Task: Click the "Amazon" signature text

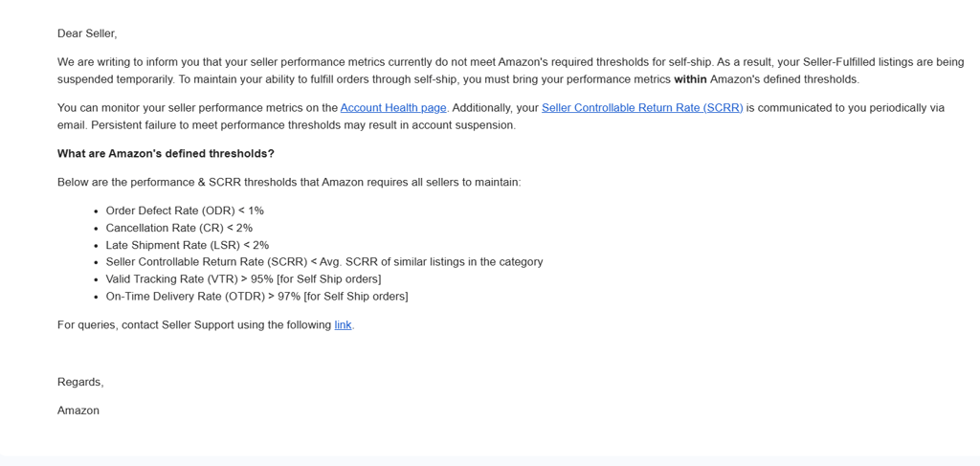Action: point(78,411)
